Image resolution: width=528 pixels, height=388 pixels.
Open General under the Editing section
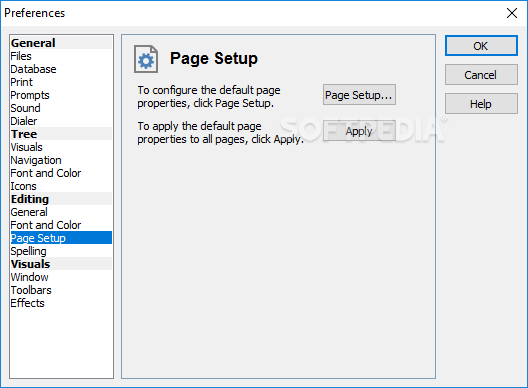click(x=61, y=212)
